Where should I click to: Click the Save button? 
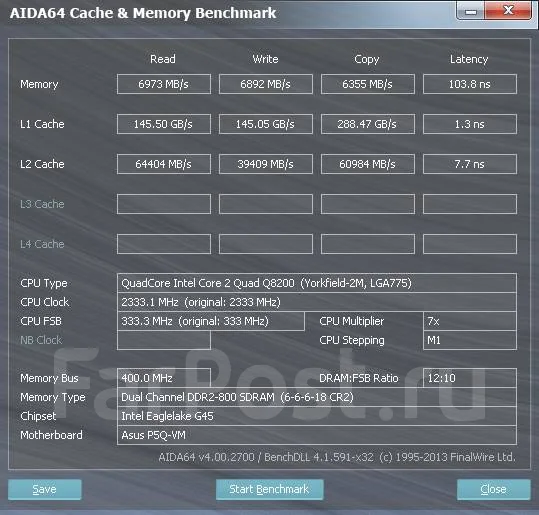[x=45, y=489]
